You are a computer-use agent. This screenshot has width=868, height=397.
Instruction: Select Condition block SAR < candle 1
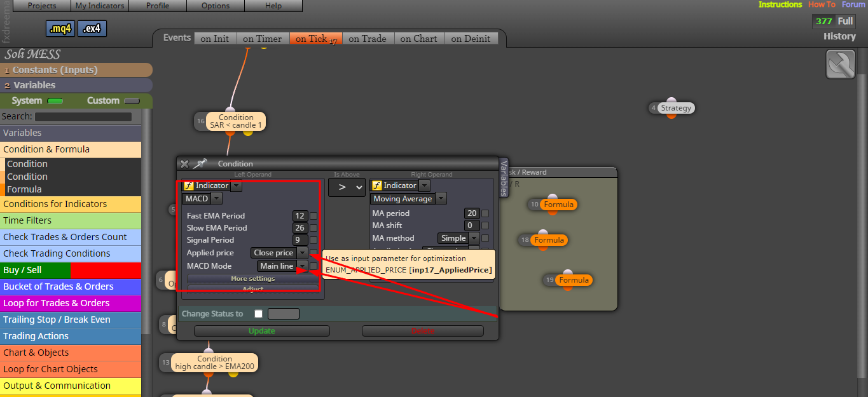tap(236, 121)
